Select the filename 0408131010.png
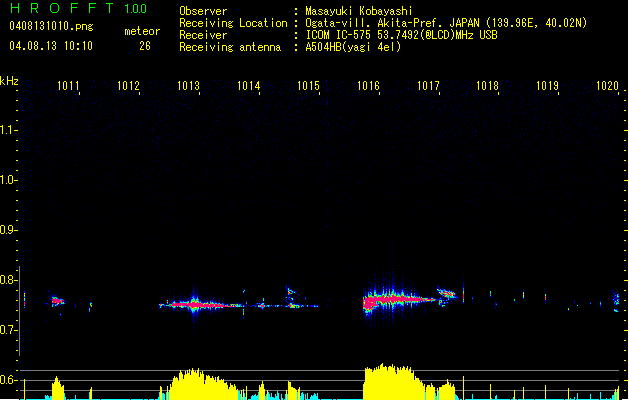This screenshot has width=629, height=400. [x=51, y=26]
